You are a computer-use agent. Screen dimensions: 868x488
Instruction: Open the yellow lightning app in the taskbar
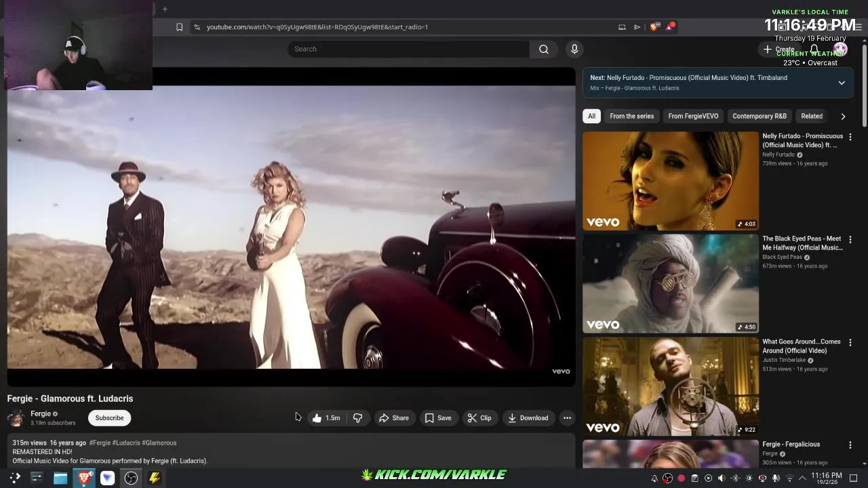pyautogui.click(x=155, y=478)
